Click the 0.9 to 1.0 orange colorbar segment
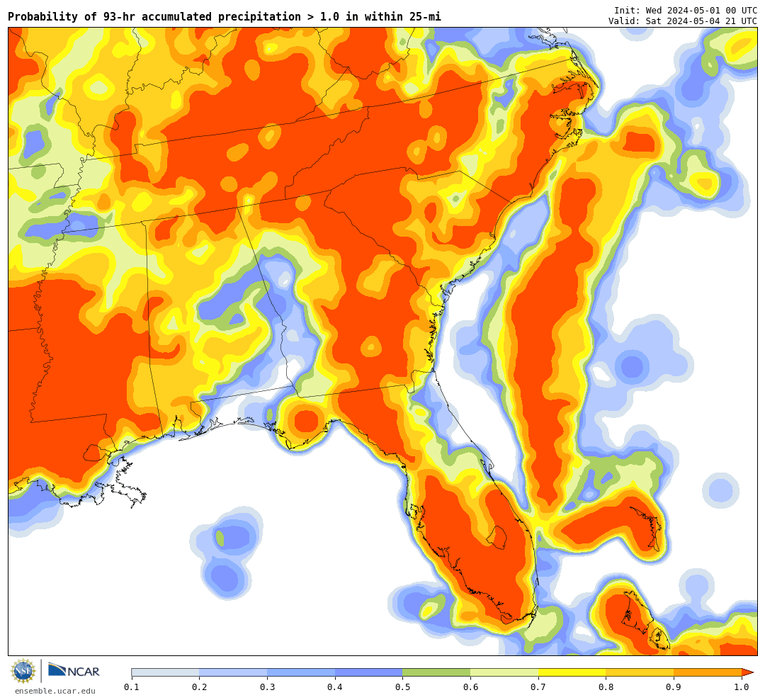The width and height of the screenshot is (765, 700). 708,672
